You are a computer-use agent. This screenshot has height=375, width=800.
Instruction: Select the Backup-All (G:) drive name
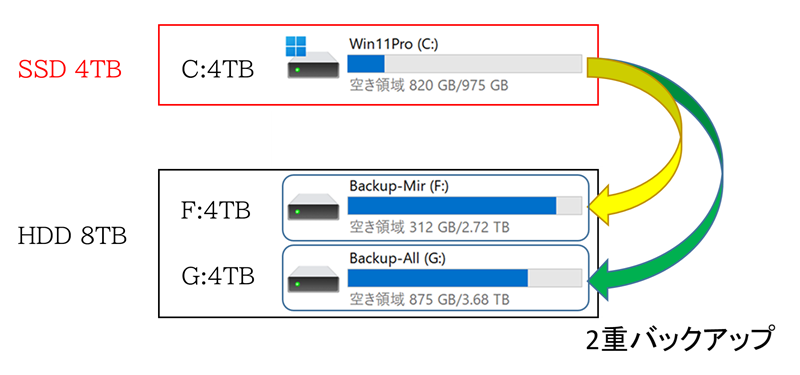[x=397, y=258]
